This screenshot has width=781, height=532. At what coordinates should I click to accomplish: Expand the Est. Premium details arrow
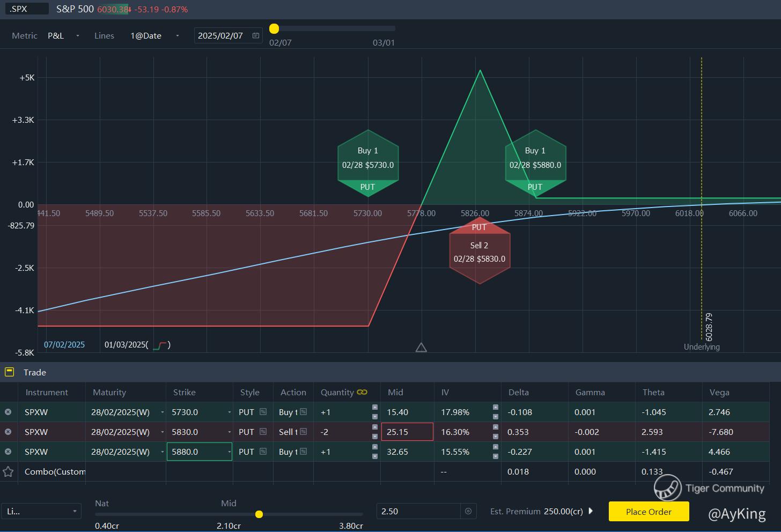591,511
